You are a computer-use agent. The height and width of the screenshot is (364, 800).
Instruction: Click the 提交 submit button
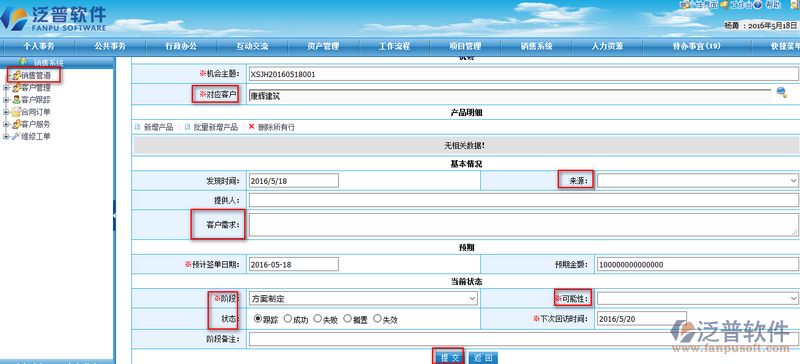pos(449,358)
